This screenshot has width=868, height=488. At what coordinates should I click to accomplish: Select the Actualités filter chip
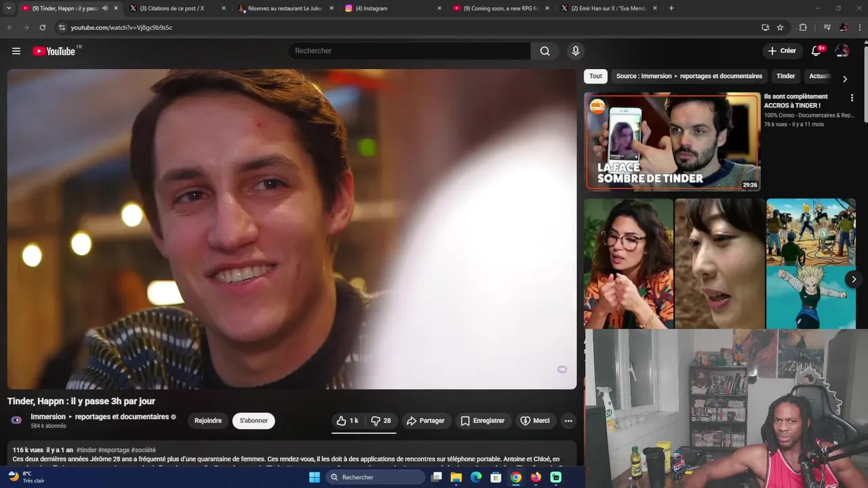(820, 76)
